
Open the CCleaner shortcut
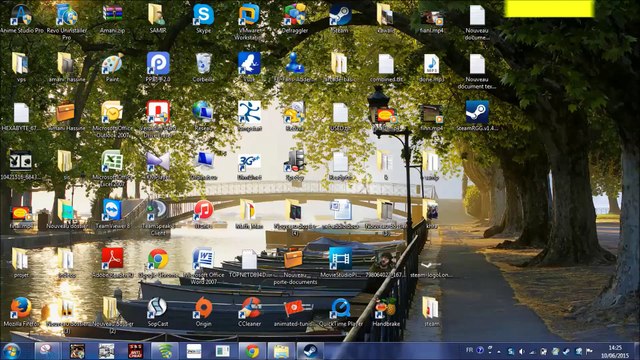click(249, 312)
